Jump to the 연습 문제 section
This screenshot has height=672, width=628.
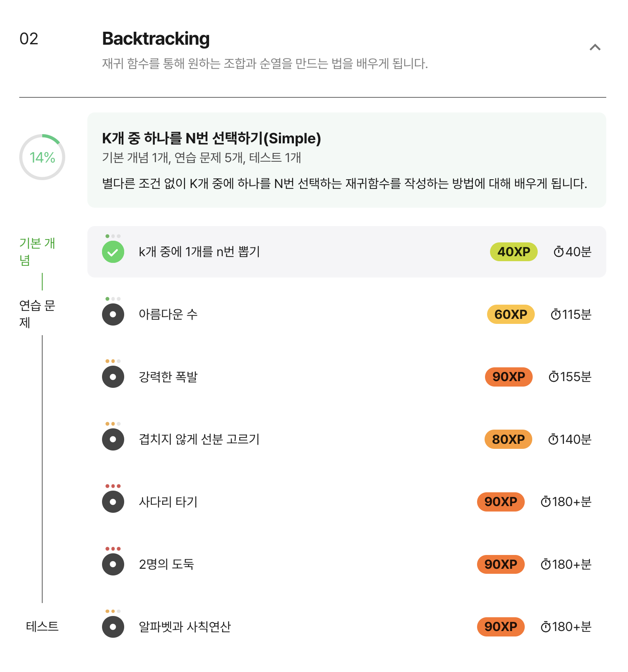[37, 314]
